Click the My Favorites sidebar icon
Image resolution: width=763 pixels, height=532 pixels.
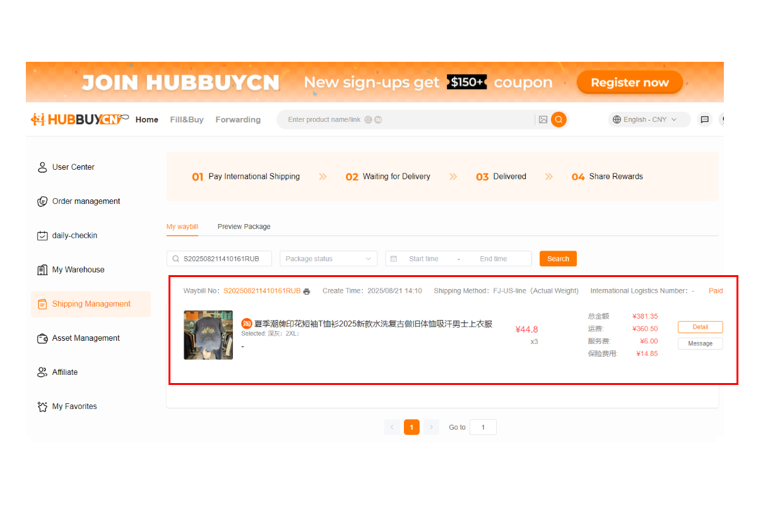(x=42, y=407)
